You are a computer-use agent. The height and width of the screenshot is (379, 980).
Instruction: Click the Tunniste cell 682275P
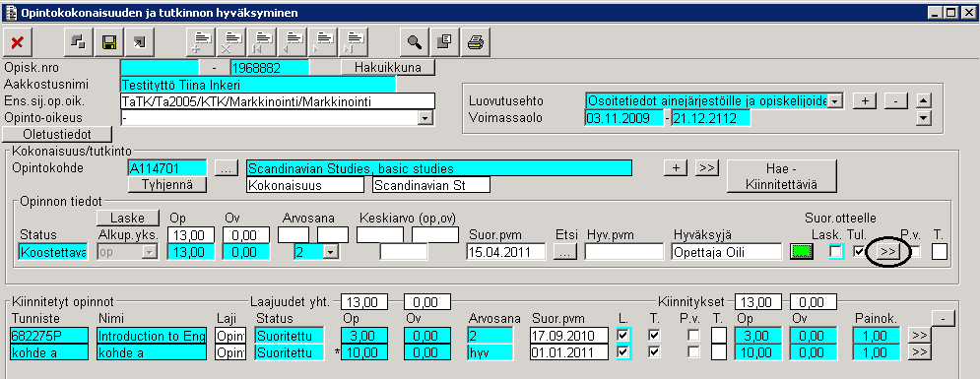[x=49, y=336]
